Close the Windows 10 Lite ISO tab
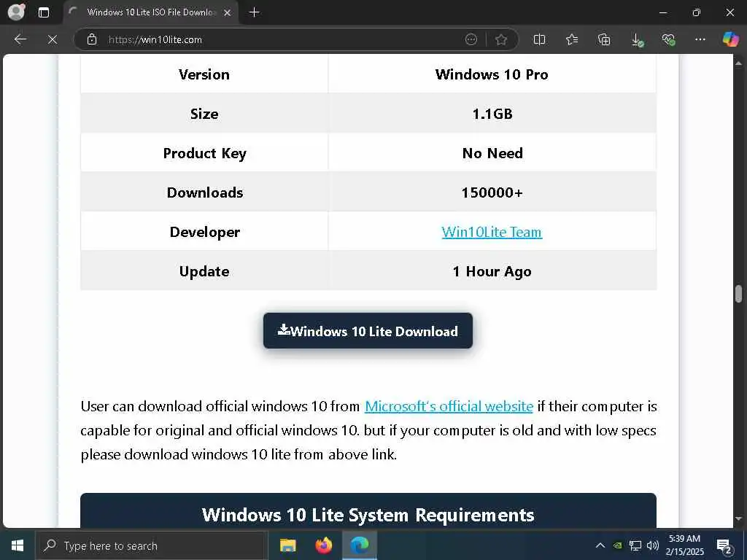This screenshot has height=560, width=747. click(x=228, y=12)
